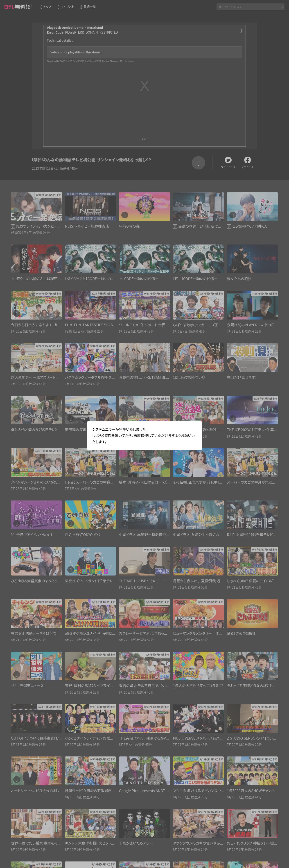The image size is (289, 868).
Task: Open タイムマシーン3号のにいがた thumbnail
Action: [36, 462]
